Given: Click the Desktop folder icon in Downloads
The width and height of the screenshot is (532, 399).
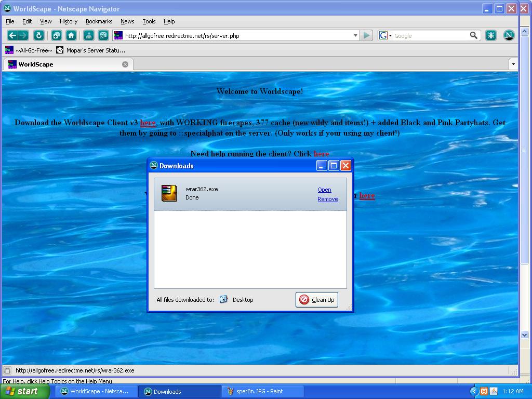Looking at the screenshot, I should [223, 299].
